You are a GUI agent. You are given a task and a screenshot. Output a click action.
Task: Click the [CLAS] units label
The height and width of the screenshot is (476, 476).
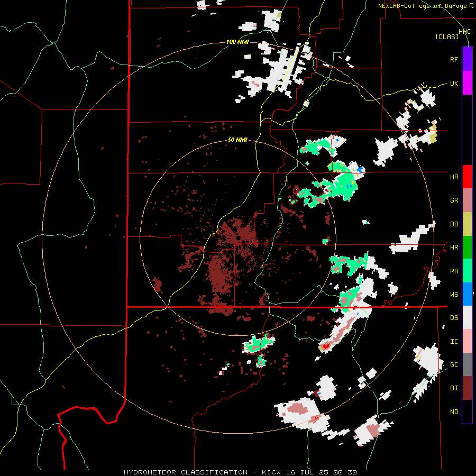(x=447, y=37)
